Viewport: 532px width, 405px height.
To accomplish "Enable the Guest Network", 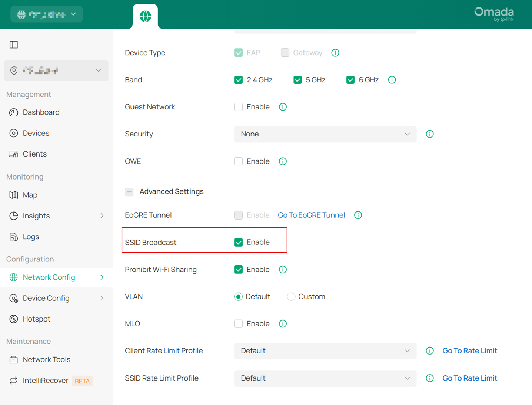I will tap(238, 107).
